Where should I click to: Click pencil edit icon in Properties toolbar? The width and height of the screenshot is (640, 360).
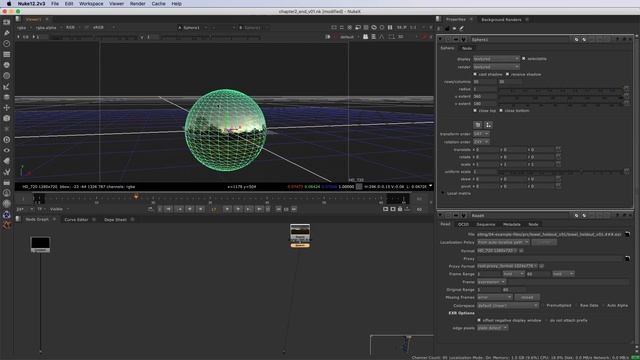462,29
